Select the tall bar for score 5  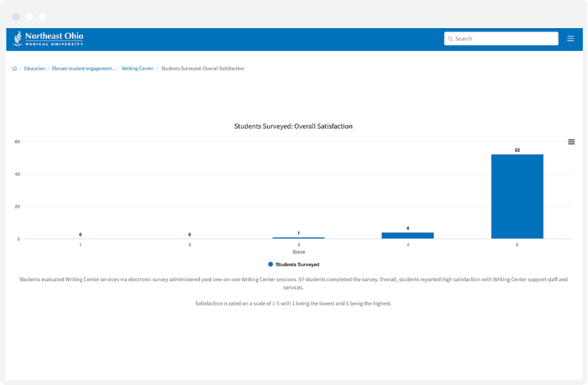point(516,196)
